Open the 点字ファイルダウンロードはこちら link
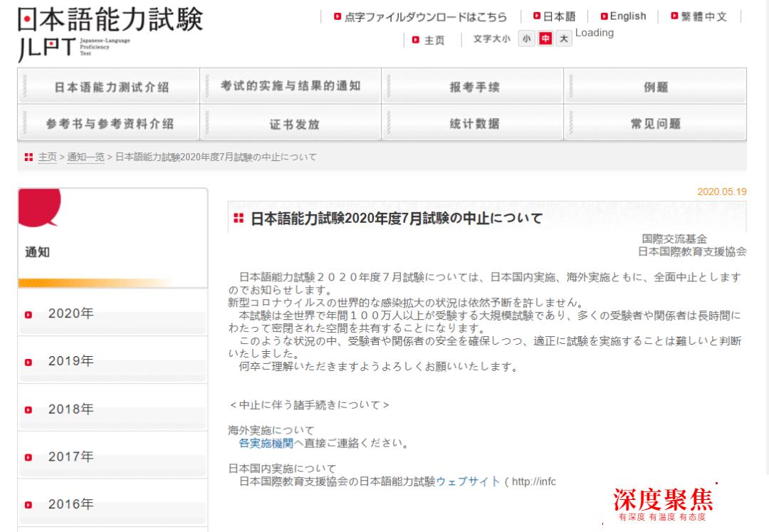 (425, 16)
